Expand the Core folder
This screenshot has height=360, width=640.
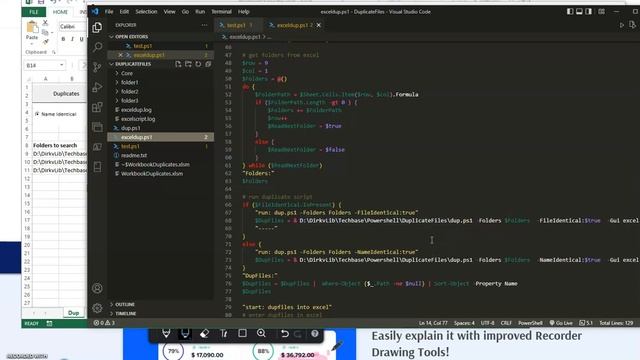point(117,73)
